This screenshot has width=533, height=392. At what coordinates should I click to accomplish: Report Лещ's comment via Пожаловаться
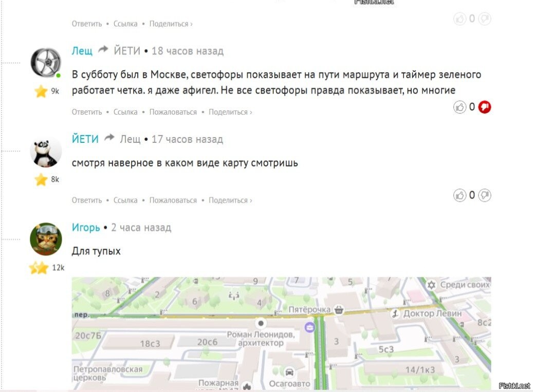pos(173,112)
